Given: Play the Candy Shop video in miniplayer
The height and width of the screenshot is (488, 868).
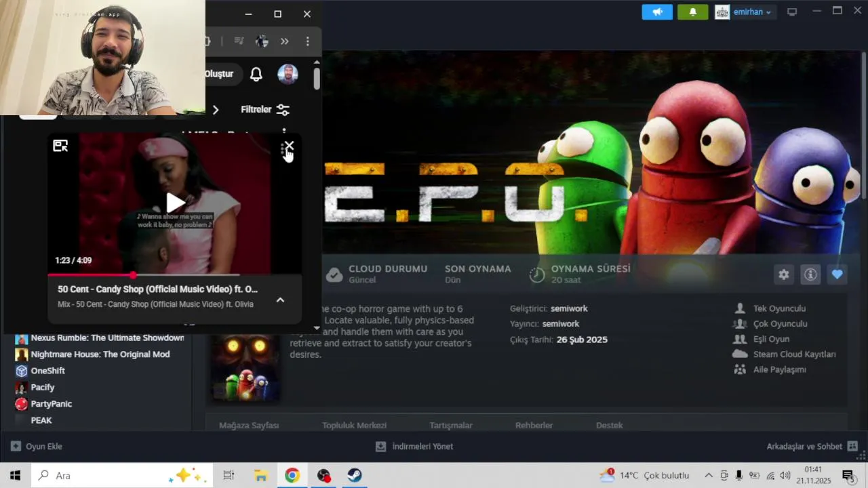Looking at the screenshot, I should click(176, 203).
